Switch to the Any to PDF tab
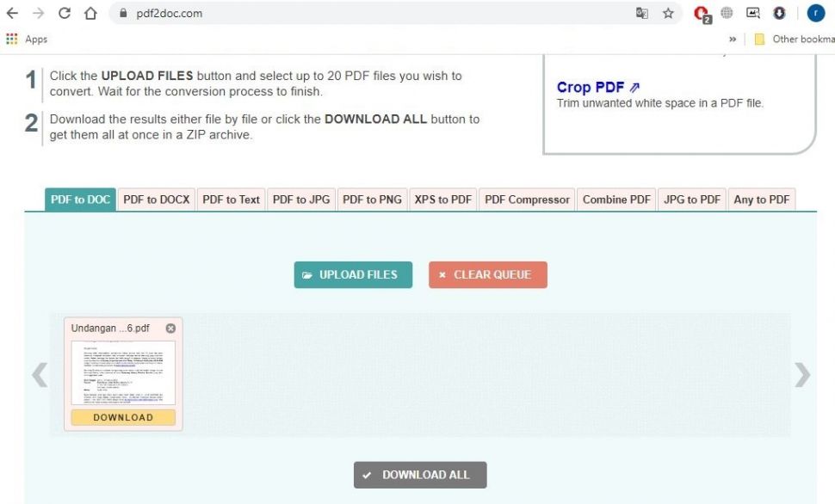The width and height of the screenshot is (835, 504). click(x=762, y=200)
